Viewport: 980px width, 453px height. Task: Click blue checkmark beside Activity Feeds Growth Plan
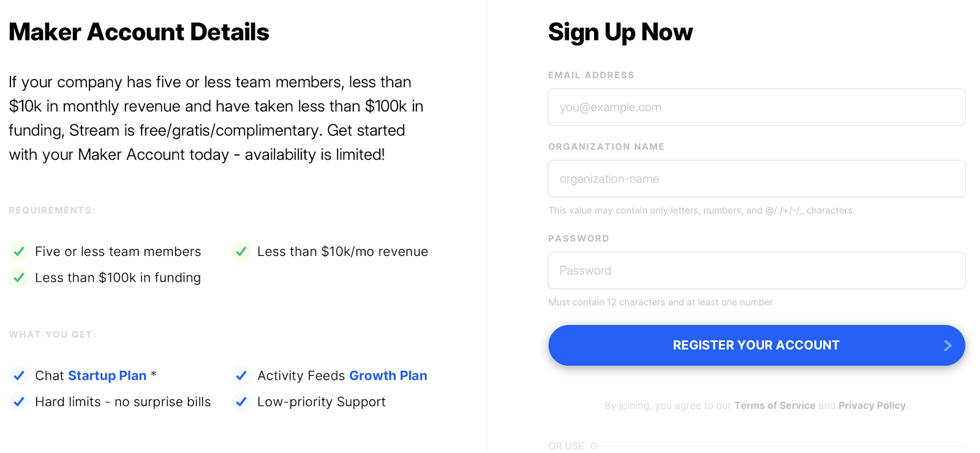pyautogui.click(x=241, y=375)
